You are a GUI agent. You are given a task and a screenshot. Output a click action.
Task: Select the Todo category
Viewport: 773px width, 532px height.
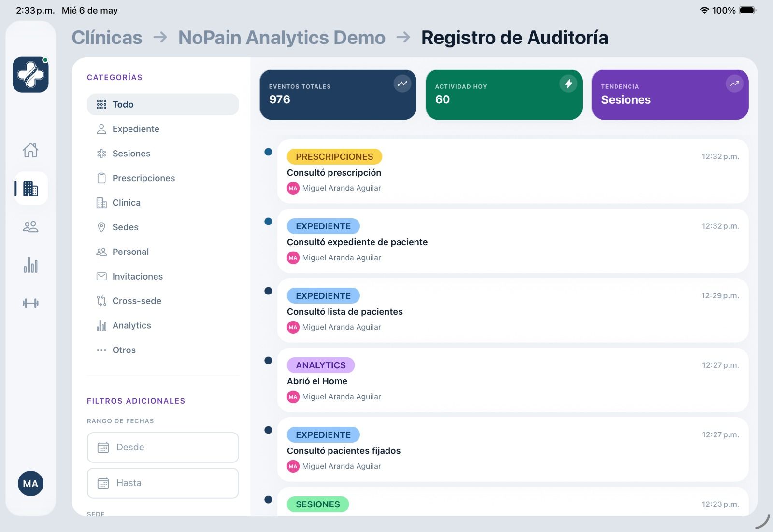click(x=163, y=104)
